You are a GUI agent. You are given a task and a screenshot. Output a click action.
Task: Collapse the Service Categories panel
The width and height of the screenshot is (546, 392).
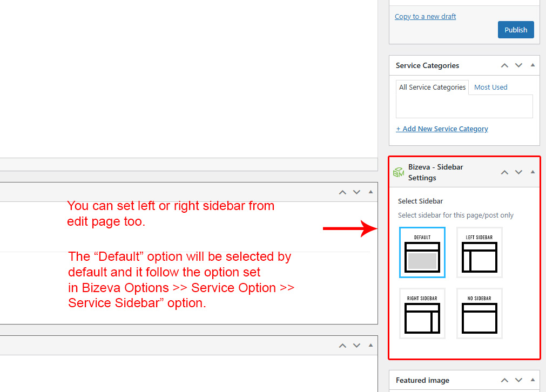[532, 65]
